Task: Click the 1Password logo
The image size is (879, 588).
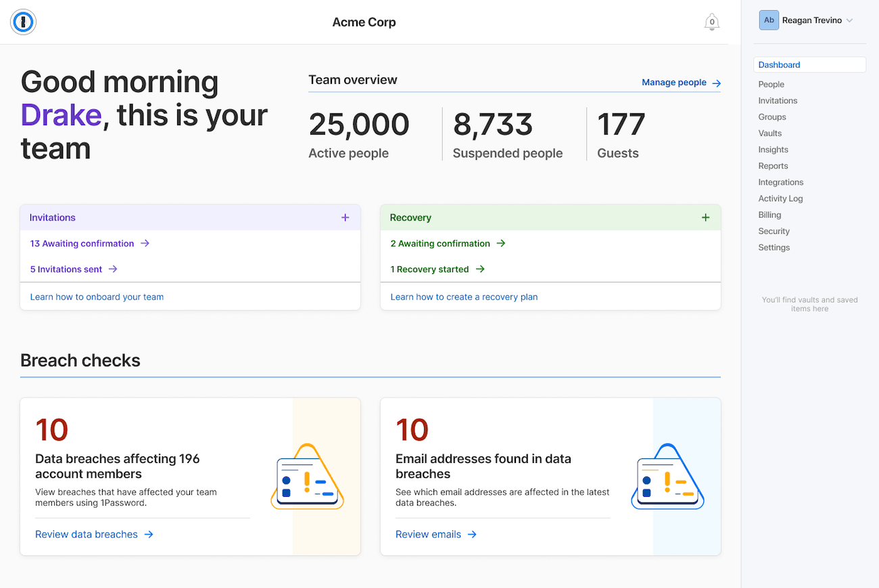Action: tap(22, 22)
